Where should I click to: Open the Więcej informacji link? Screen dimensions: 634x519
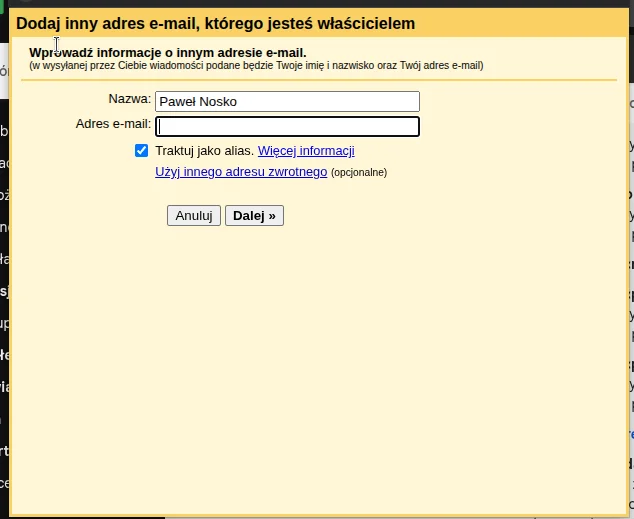coord(306,151)
